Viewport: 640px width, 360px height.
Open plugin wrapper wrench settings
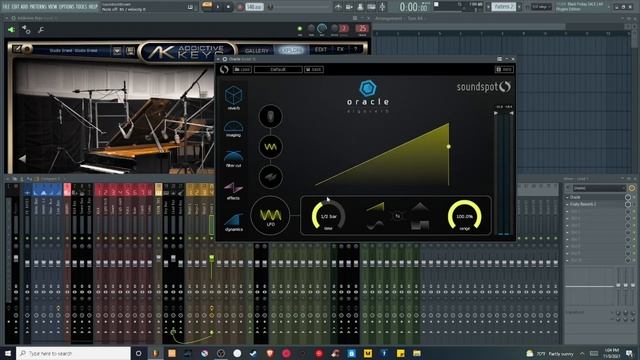[x=41, y=30]
